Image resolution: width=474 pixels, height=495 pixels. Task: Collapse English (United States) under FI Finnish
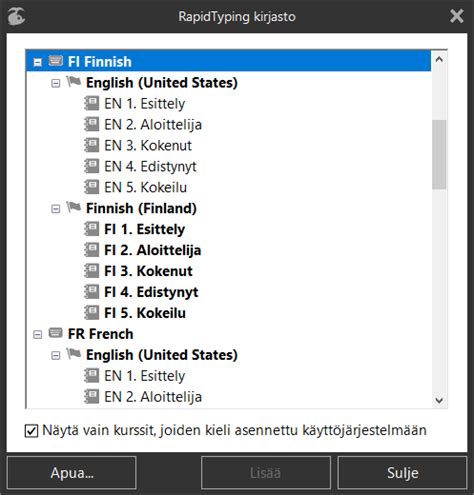point(56,83)
